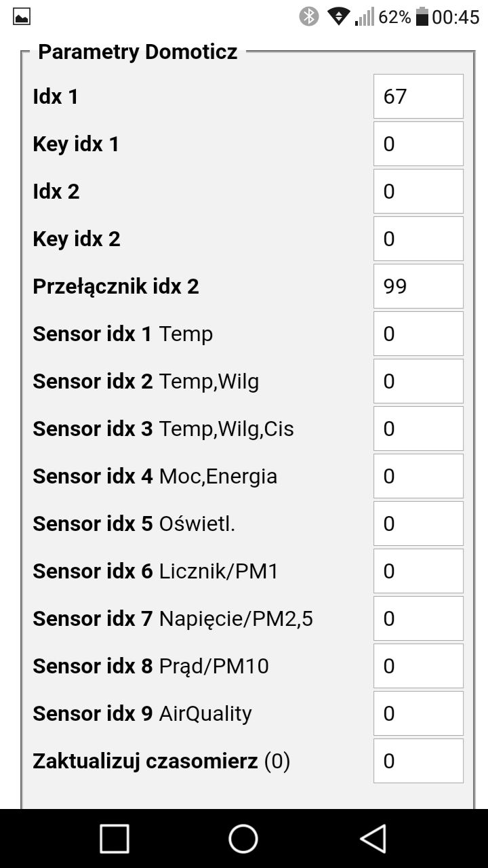Image resolution: width=488 pixels, height=868 pixels.
Task: Edit Sensor idx 3 Temp,Wilg,Cis value
Action: tap(418, 429)
